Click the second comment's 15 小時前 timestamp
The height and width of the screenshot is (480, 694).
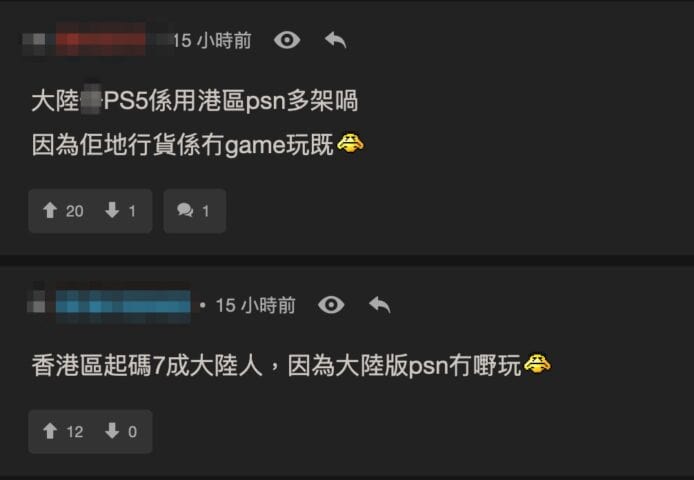coord(255,306)
